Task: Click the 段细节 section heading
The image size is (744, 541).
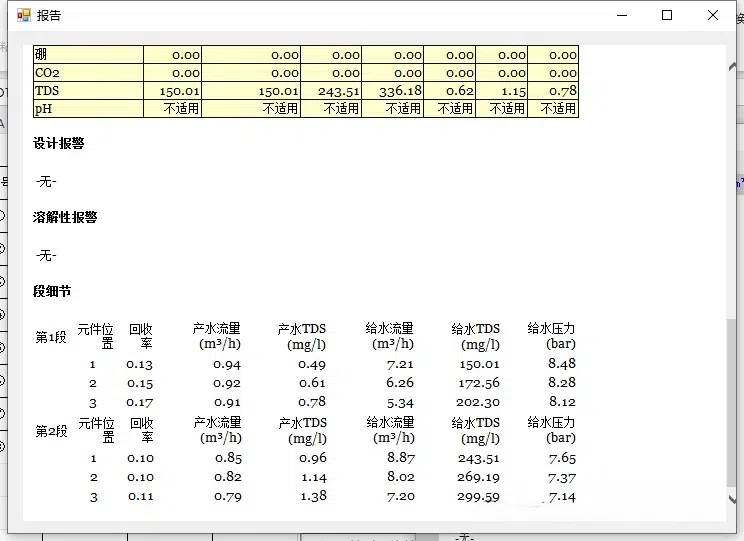Action: (52, 291)
